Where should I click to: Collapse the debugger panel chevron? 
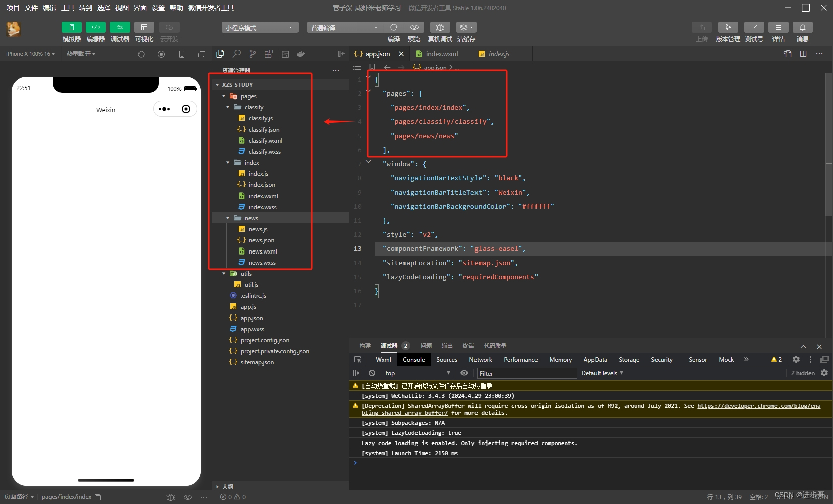[x=803, y=346]
